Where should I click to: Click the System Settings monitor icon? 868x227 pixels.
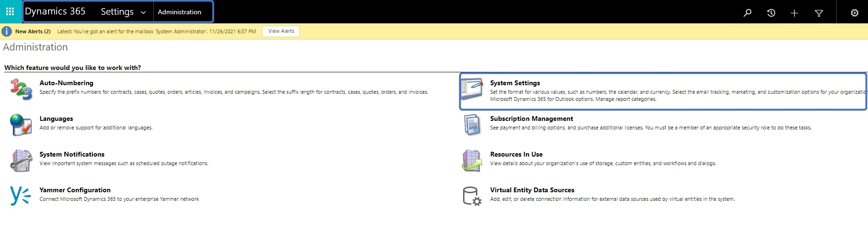pos(472,89)
